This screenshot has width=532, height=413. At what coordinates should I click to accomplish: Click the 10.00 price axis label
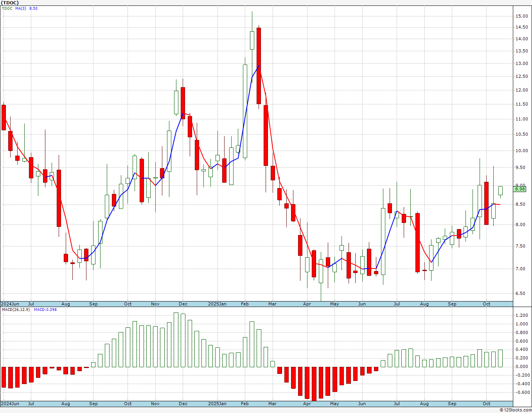[522, 151]
